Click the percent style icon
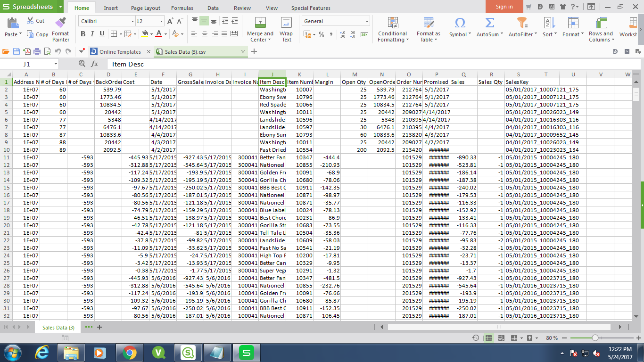The height and width of the screenshot is (362, 644). [x=322, y=34]
